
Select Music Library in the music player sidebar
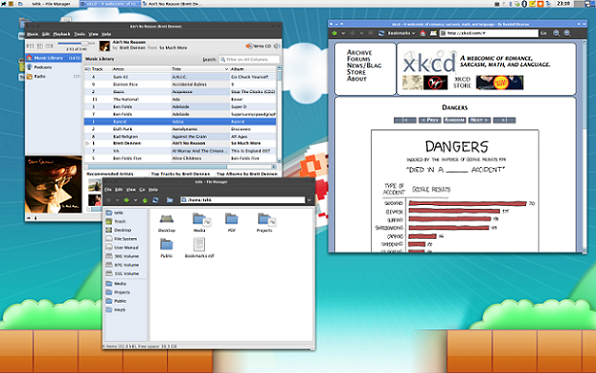[53, 58]
